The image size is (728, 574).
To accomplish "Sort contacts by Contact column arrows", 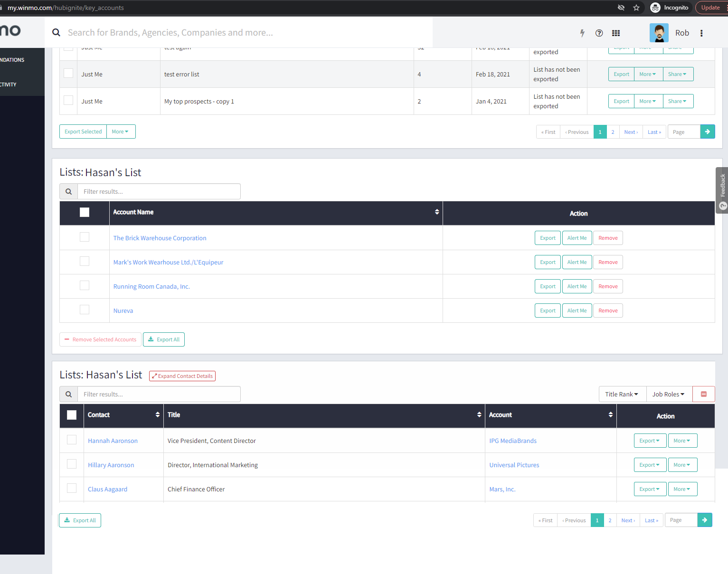I will 158,414.
